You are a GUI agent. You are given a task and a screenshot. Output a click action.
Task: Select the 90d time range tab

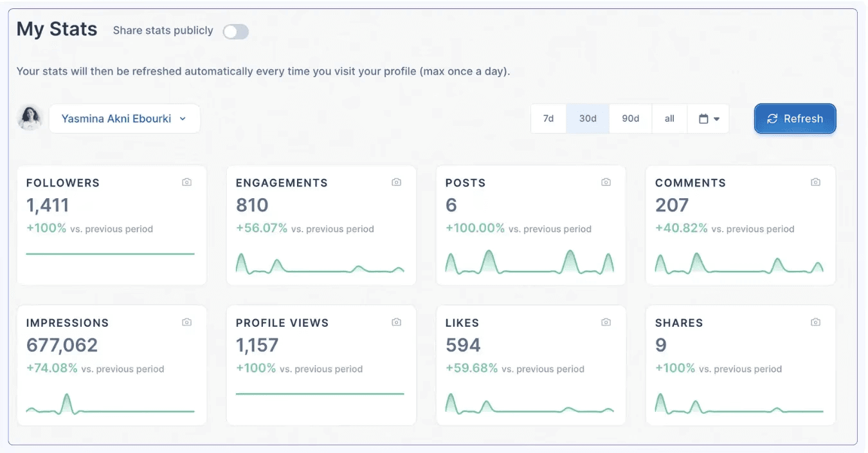[630, 118]
